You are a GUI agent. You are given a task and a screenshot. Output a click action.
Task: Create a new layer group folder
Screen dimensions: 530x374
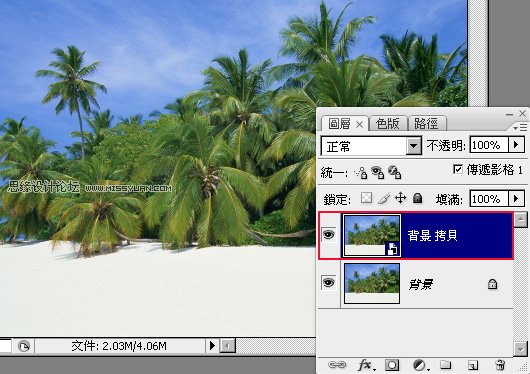pos(445,365)
